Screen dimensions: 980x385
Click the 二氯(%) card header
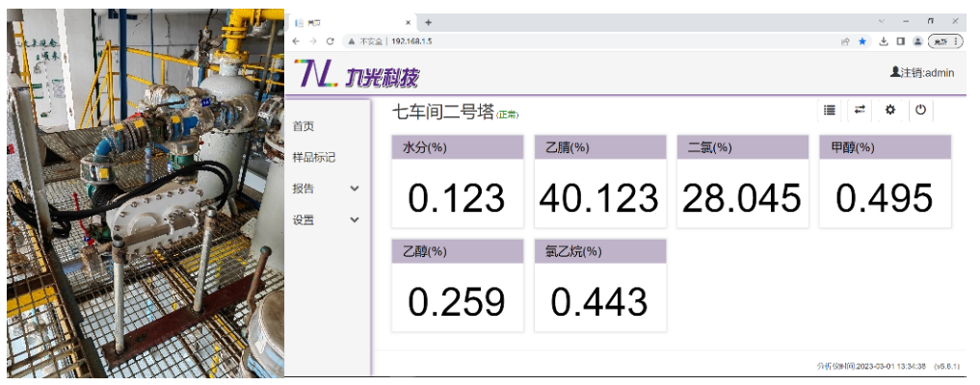click(x=743, y=147)
